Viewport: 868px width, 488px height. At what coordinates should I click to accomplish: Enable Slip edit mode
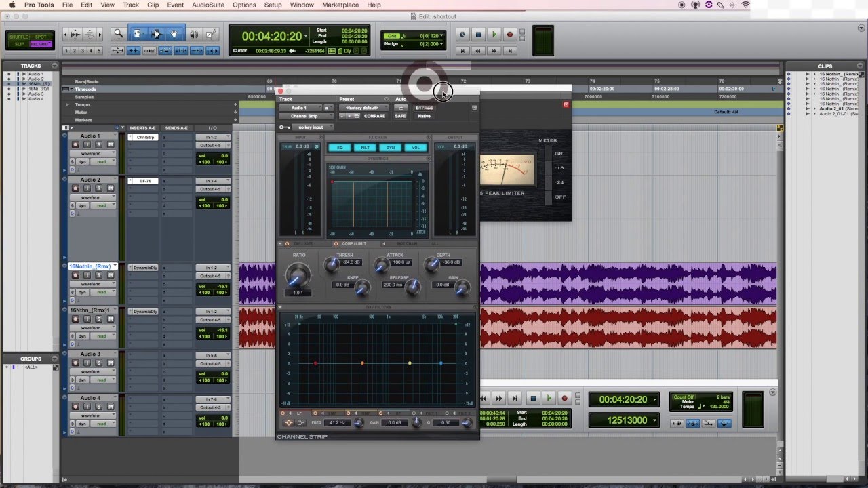tap(19, 44)
